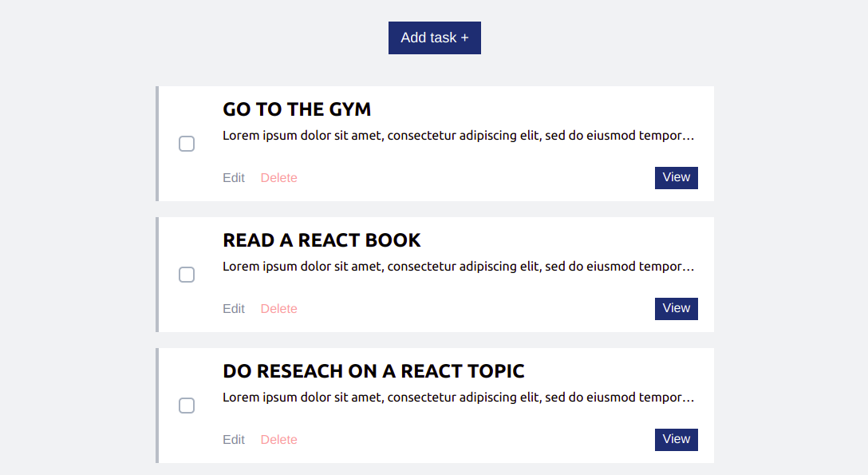Image resolution: width=868 pixels, height=475 pixels.
Task: Click the research task's Lorem ipsum description
Action: 459,398
